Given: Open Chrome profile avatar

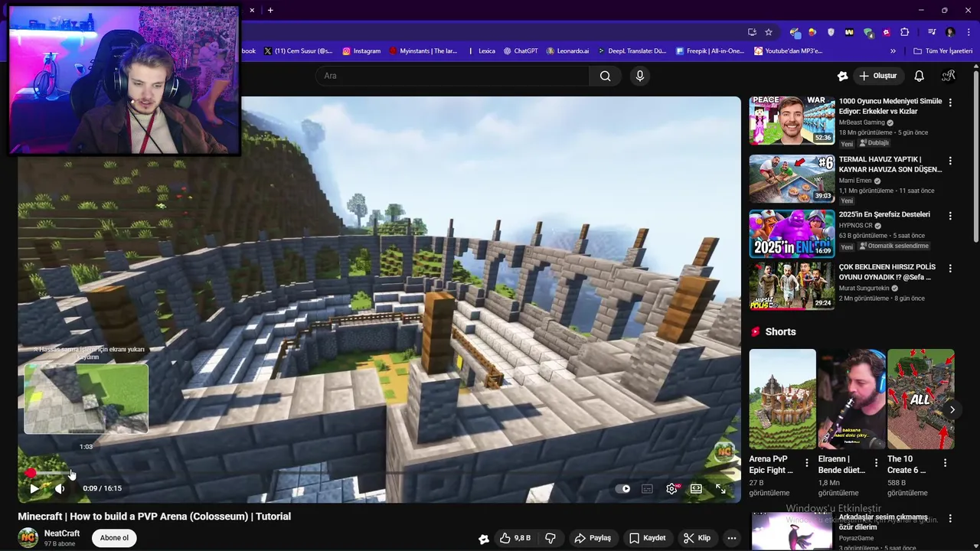Looking at the screenshot, I should coord(950,32).
